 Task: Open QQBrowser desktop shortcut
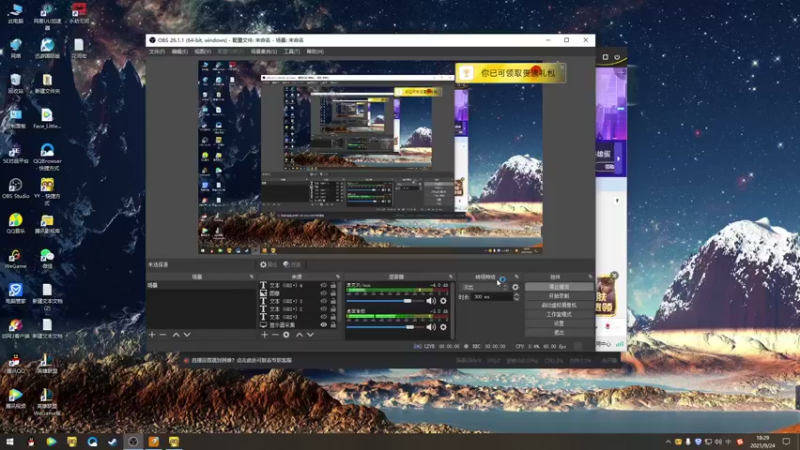click(47, 157)
